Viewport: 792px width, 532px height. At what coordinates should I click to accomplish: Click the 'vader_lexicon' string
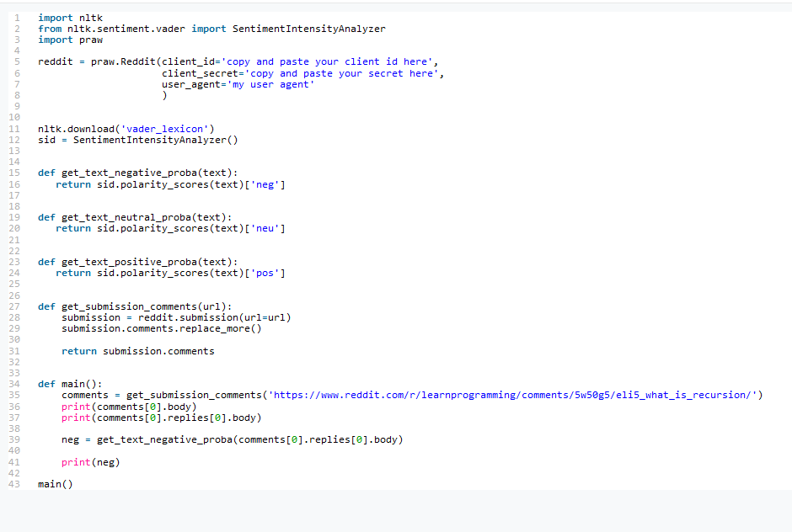click(164, 129)
